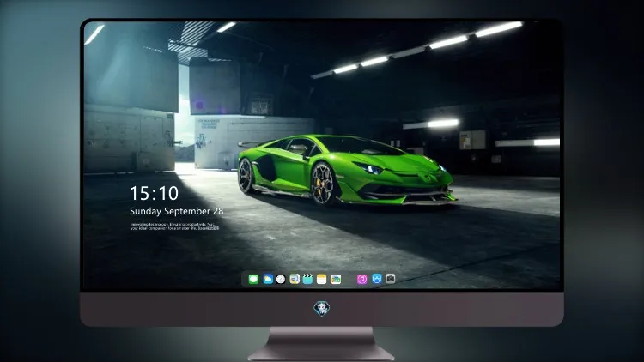The height and width of the screenshot is (362, 644).
Task: Open the photo gallery app in the dock
Action: [x=336, y=279]
